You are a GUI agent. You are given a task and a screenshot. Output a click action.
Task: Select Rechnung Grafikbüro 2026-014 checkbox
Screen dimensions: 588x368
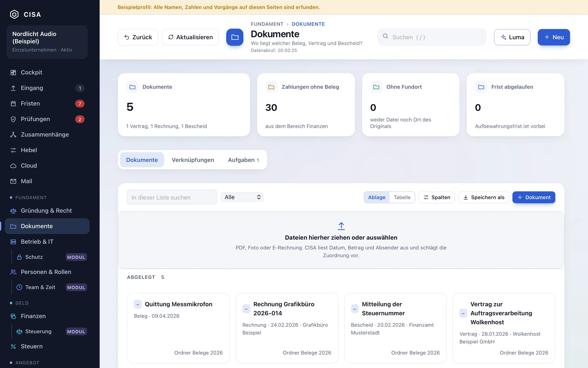point(246,309)
